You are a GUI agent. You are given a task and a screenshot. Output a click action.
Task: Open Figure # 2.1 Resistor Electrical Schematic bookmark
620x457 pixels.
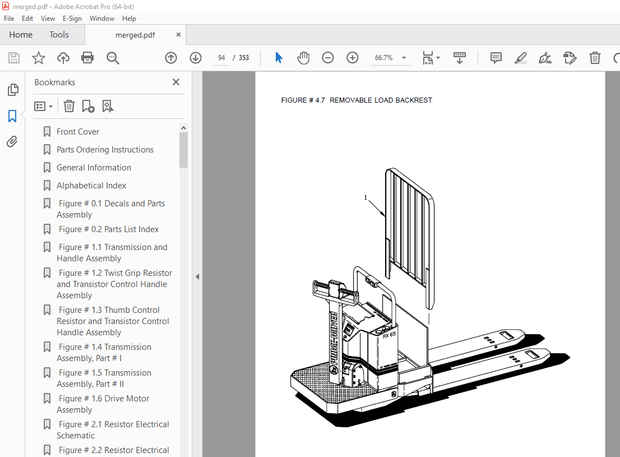pos(113,430)
